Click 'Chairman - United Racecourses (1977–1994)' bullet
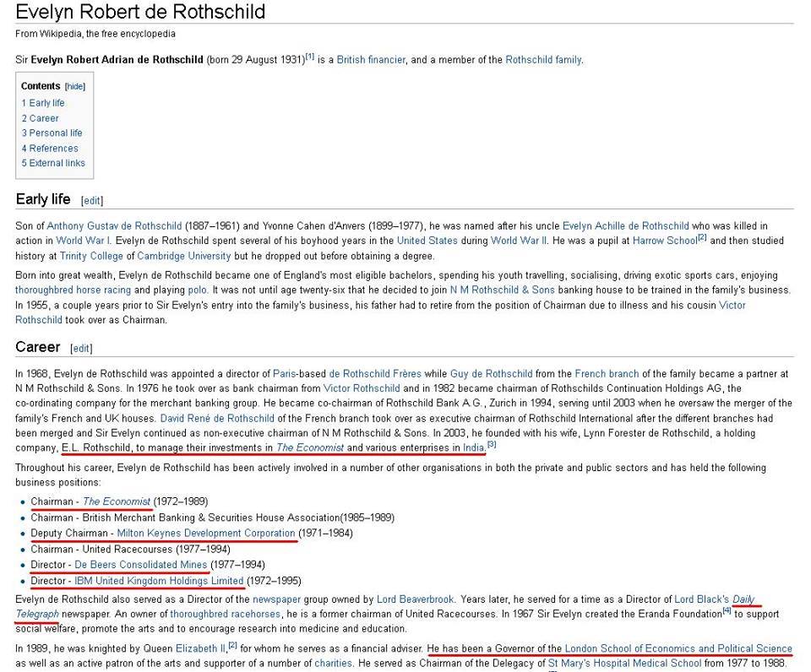Image resolution: width=811 pixels, height=672 pixels. 130,549
